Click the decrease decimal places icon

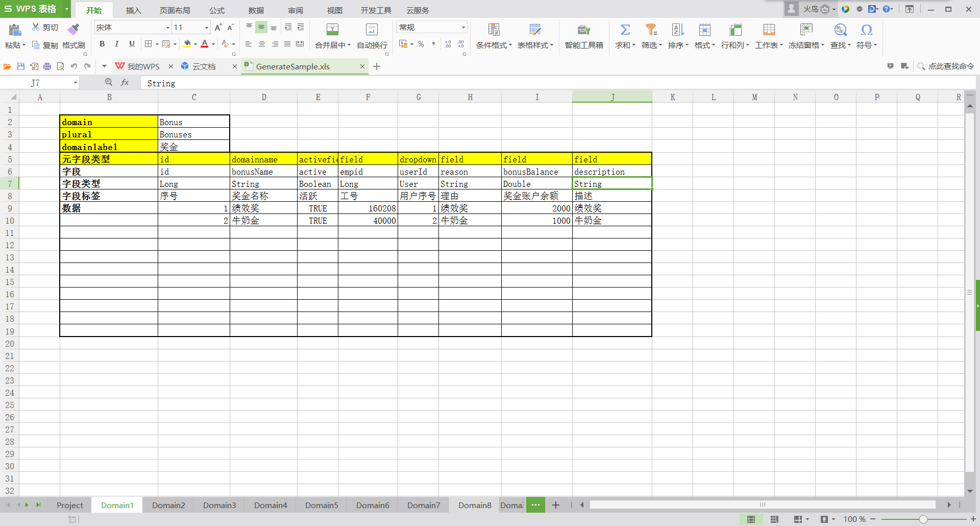point(461,44)
